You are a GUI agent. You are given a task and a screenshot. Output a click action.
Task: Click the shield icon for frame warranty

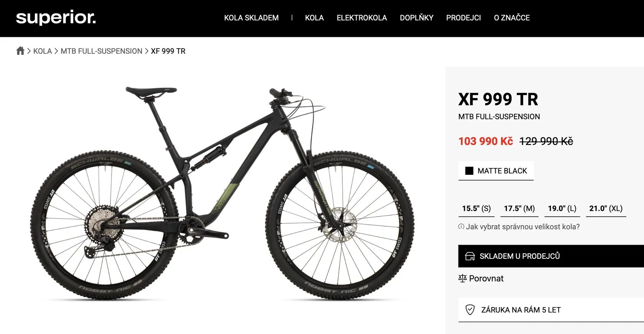(470, 310)
